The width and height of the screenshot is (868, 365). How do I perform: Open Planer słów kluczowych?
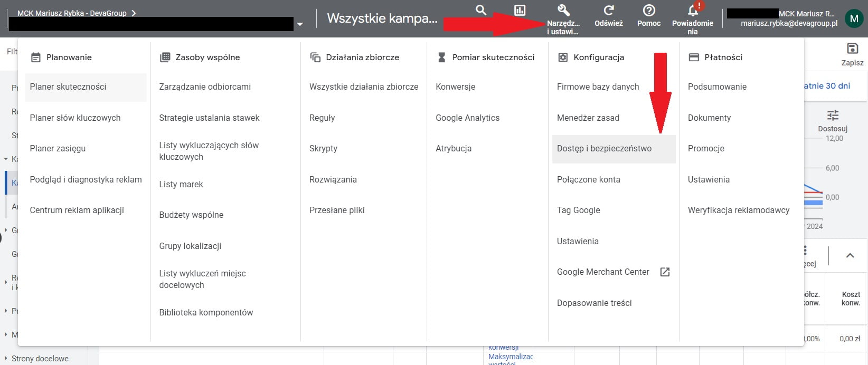(75, 118)
